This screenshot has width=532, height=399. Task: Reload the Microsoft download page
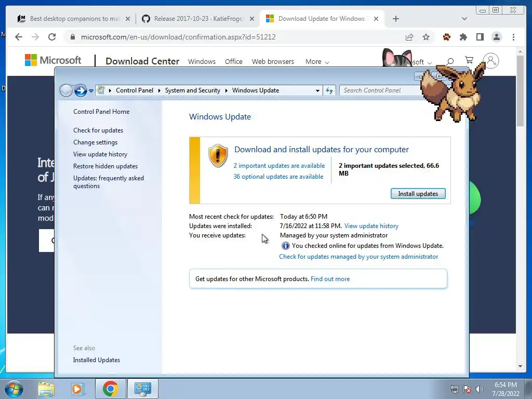(x=52, y=37)
